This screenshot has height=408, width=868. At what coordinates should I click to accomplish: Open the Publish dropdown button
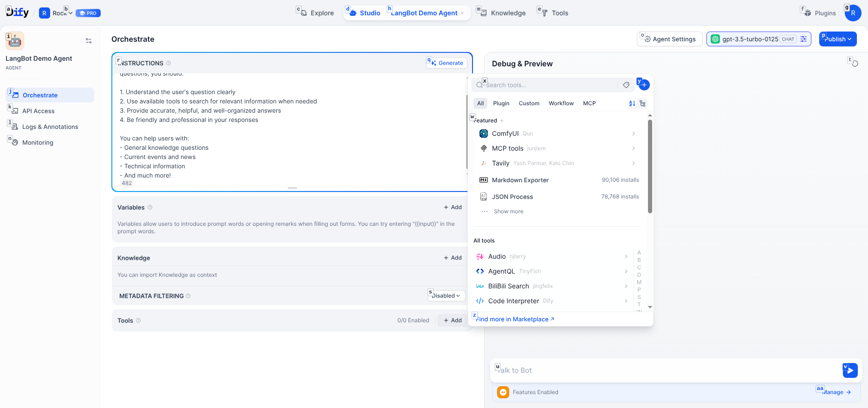(838, 39)
